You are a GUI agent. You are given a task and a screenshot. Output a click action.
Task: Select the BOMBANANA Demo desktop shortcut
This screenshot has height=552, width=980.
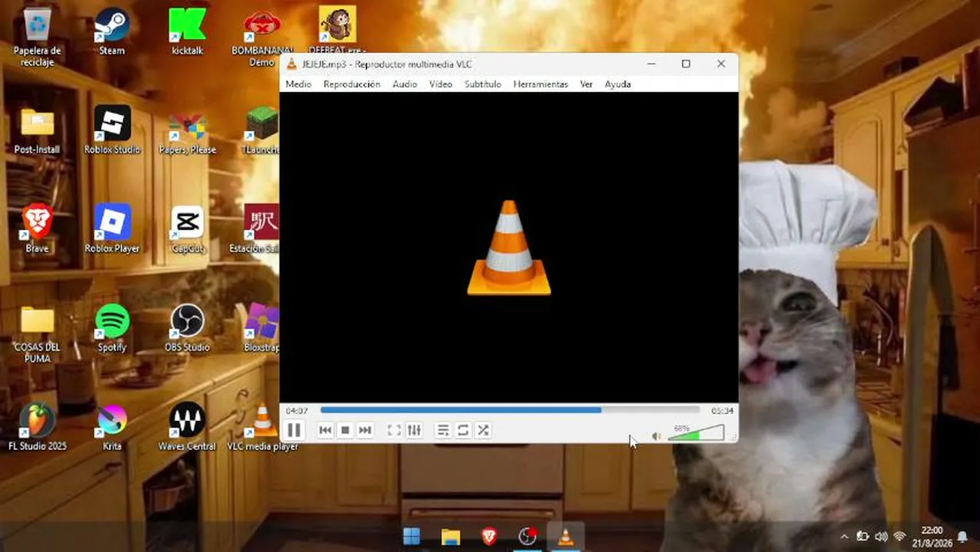click(x=261, y=38)
